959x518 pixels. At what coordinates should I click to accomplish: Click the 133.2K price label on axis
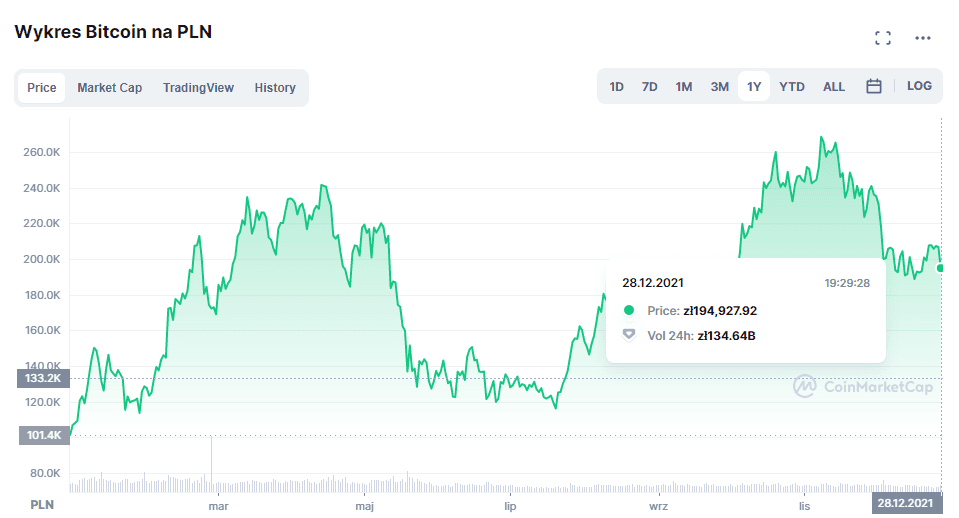pyautogui.click(x=41, y=379)
